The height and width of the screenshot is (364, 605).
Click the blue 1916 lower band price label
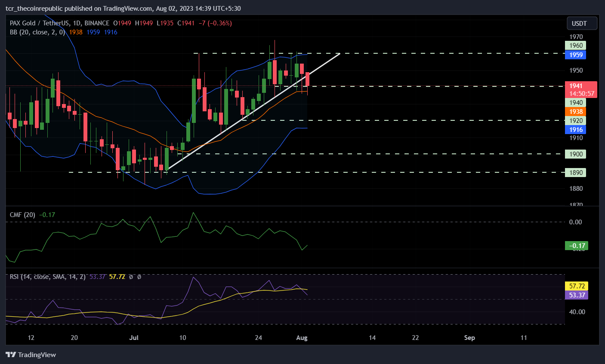tap(576, 130)
